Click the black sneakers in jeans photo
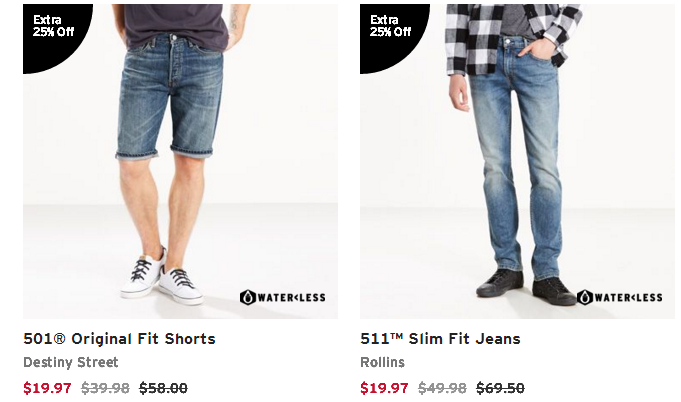Image resolution: width=681 pixels, height=402 pixels. pyautogui.click(x=526, y=287)
